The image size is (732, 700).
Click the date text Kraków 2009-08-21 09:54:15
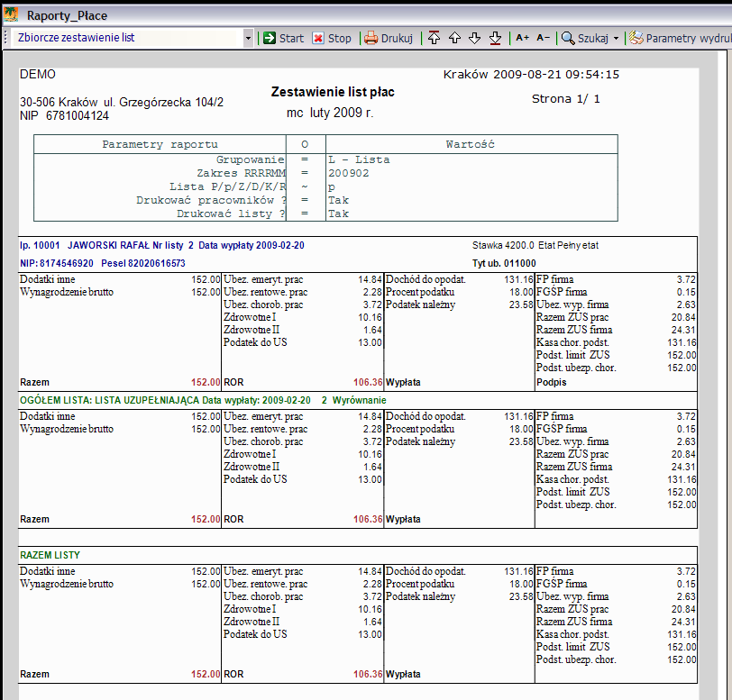531,75
